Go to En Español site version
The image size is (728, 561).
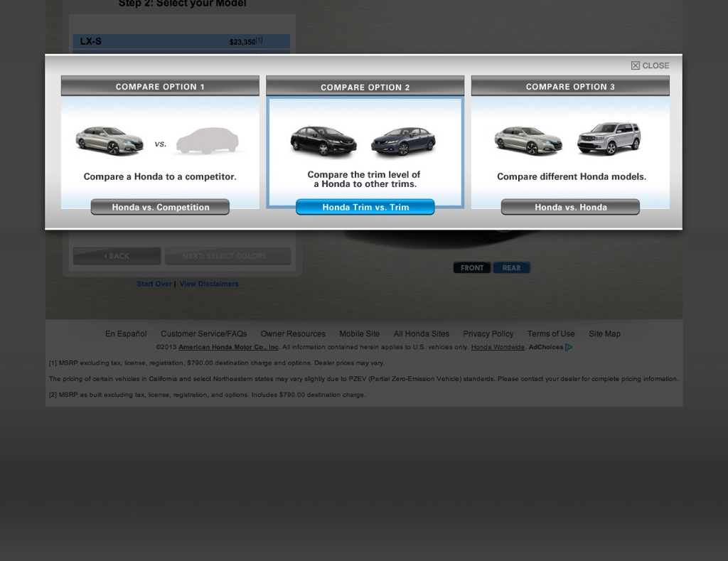coord(126,333)
